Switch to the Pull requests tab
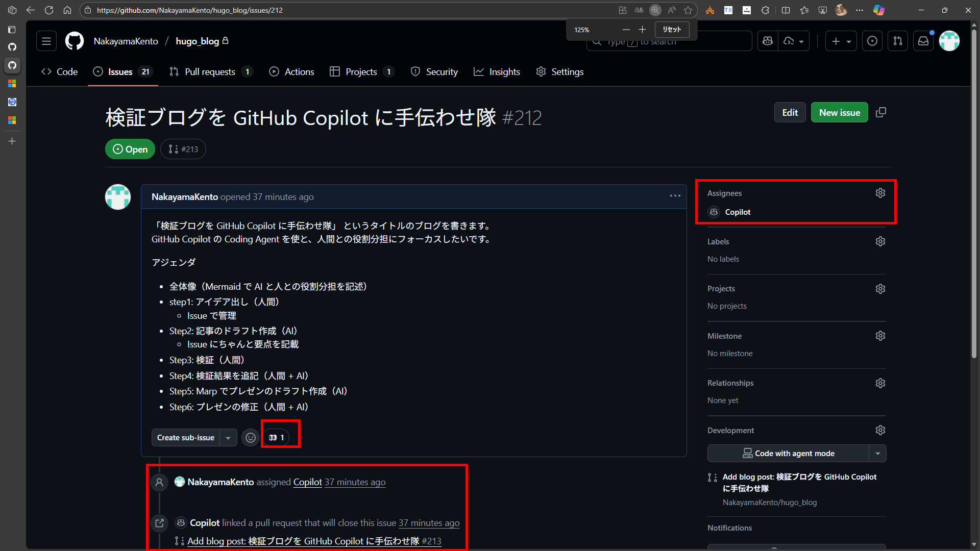This screenshot has height=551, width=980. (210, 72)
